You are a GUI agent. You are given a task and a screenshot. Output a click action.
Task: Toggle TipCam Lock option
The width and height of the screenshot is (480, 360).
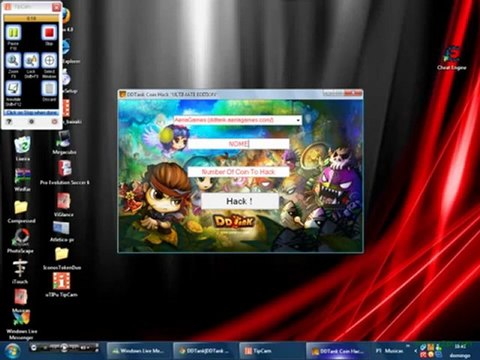(31, 61)
